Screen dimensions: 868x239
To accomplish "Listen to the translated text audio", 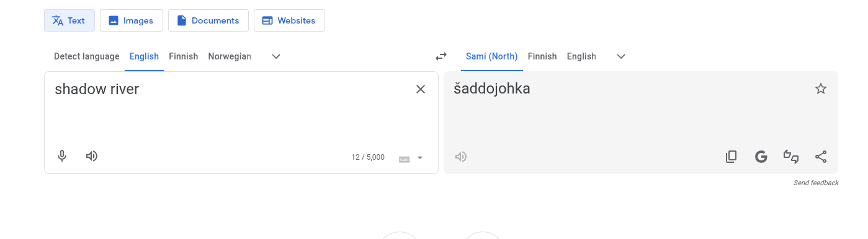I will click(461, 157).
